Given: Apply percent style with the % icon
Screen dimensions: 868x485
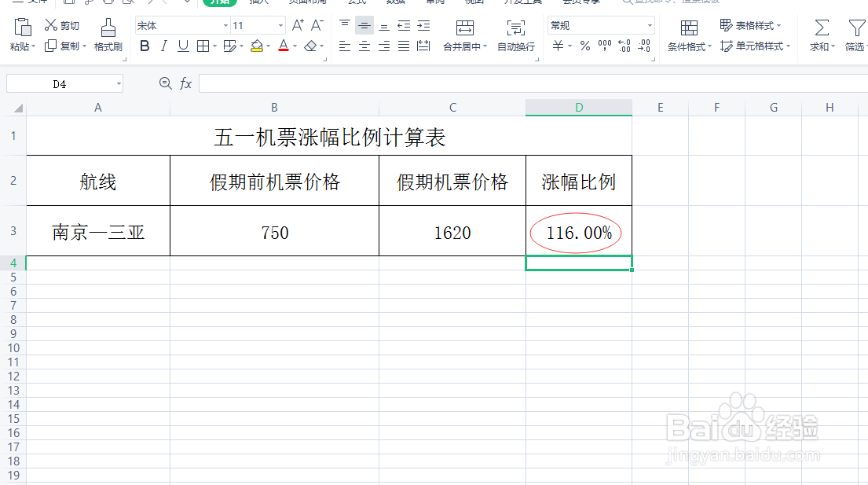Looking at the screenshot, I should click(x=584, y=45).
